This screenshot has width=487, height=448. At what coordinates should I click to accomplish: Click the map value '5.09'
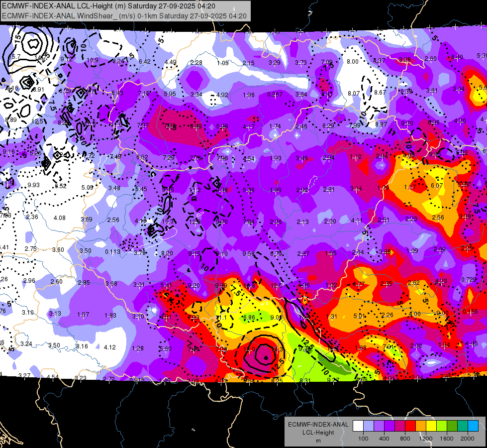click(x=87, y=188)
